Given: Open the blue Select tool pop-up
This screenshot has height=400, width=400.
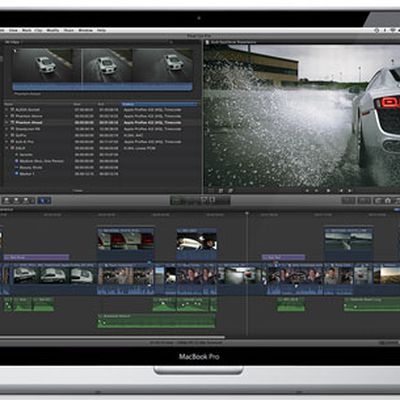Looking at the screenshot, I should point(44,201).
